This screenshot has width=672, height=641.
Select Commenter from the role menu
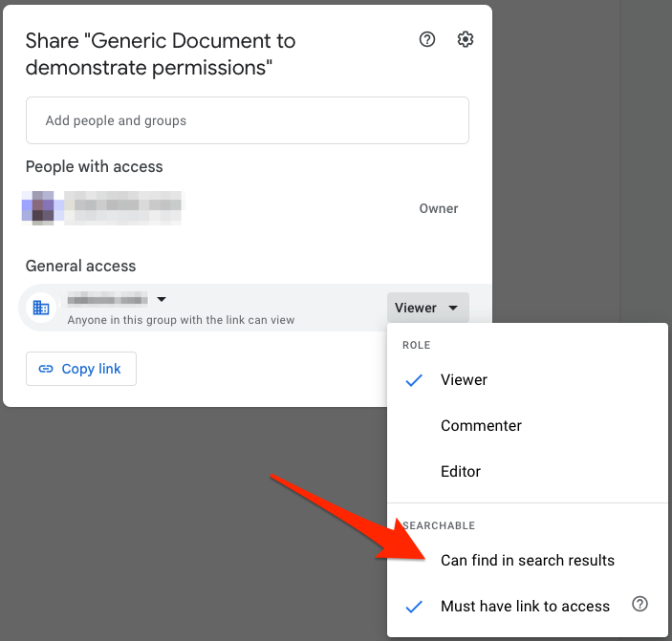481,426
